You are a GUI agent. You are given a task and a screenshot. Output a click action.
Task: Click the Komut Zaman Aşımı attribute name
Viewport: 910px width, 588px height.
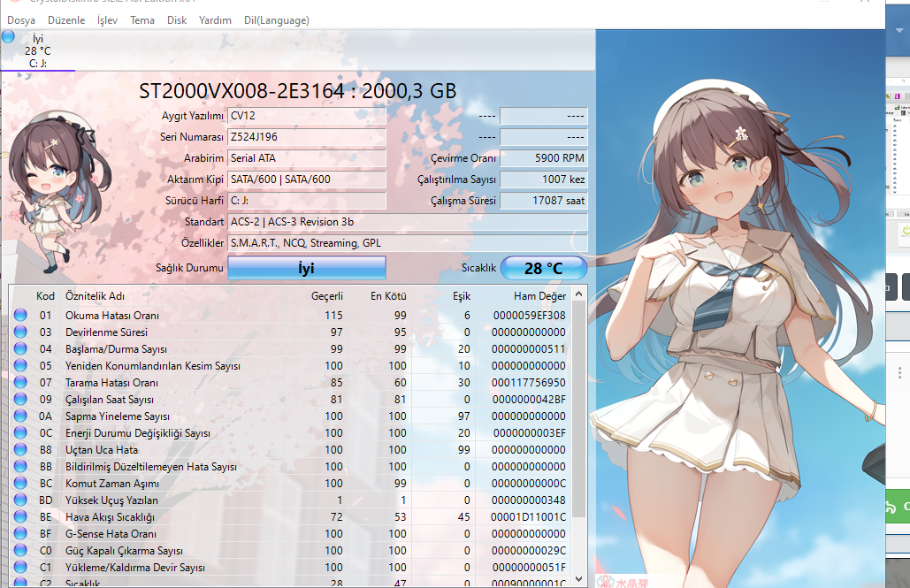112,484
